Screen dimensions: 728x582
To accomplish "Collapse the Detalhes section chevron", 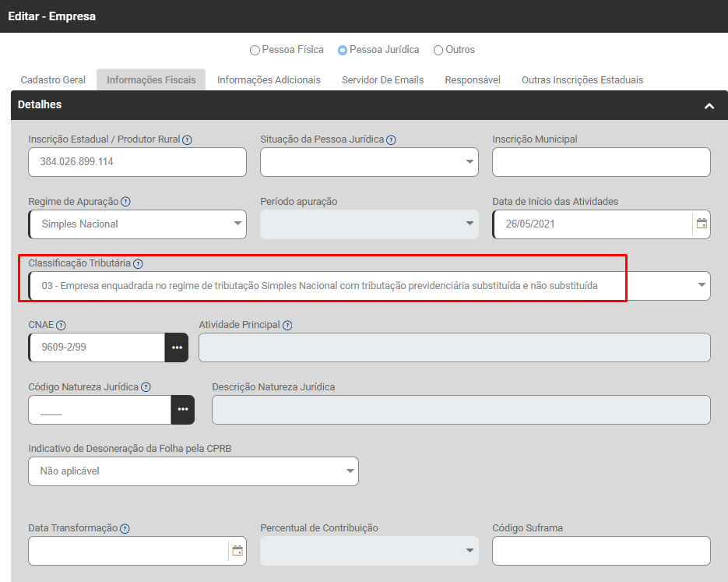I will (709, 106).
